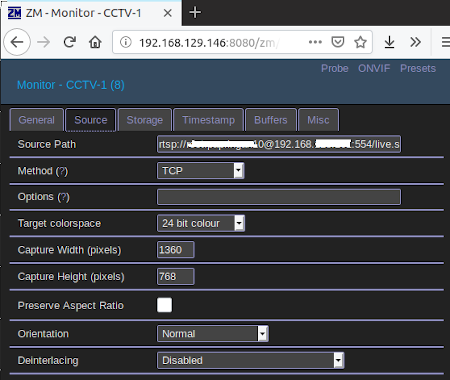Reload the page with the refresh icon
This screenshot has width=450, height=380.
point(70,42)
